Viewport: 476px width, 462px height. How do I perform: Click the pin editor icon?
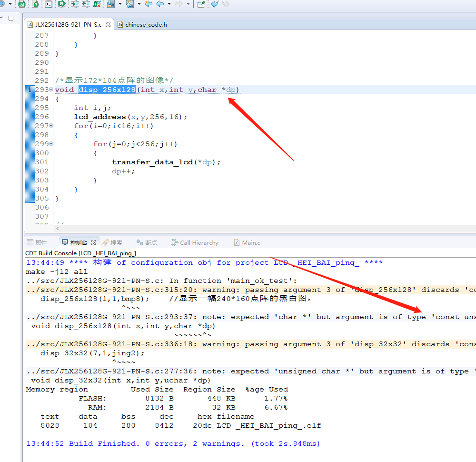coord(201,4)
